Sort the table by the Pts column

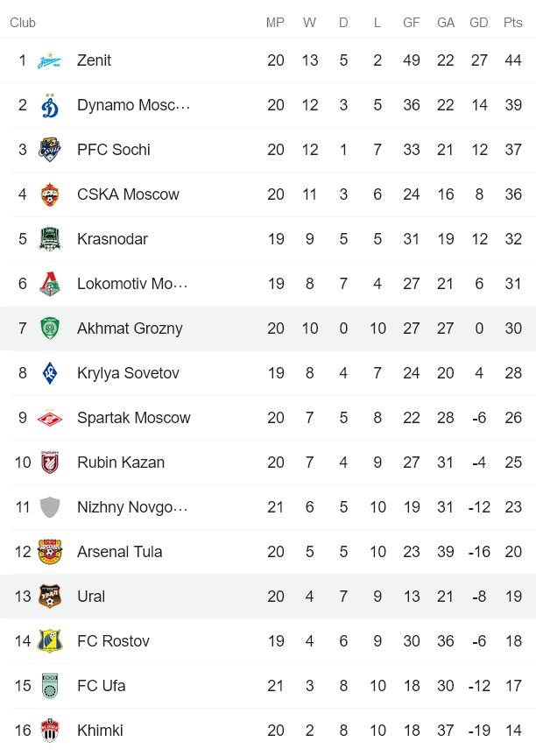(x=514, y=23)
